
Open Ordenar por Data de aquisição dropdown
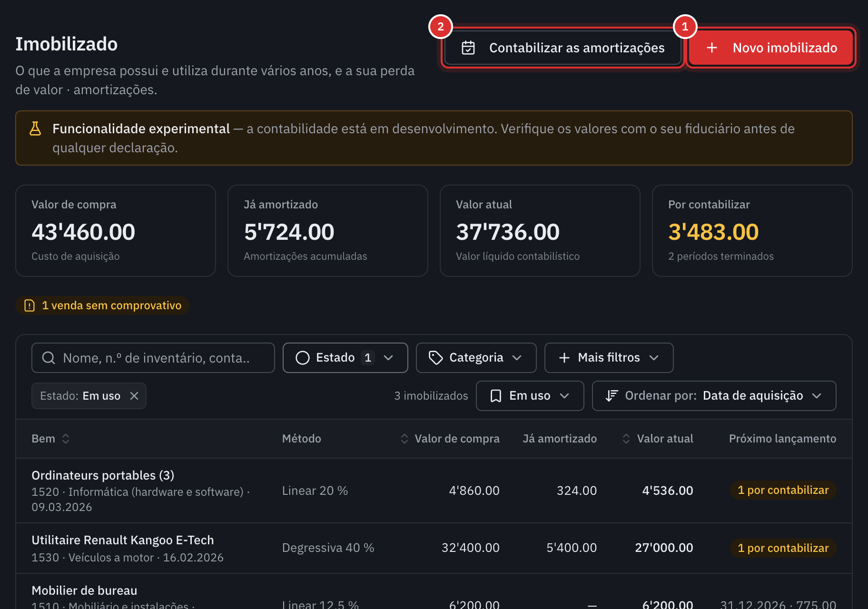(x=714, y=396)
